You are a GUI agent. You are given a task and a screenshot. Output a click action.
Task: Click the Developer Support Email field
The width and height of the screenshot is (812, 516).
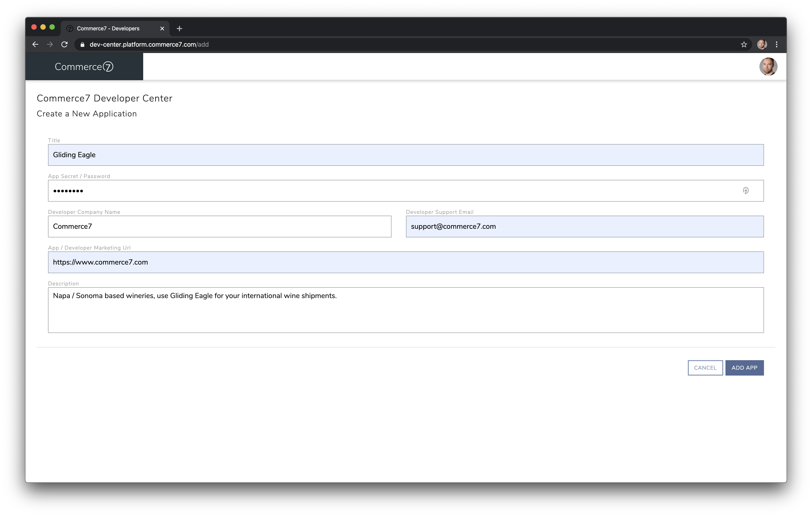tap(584, 227)
